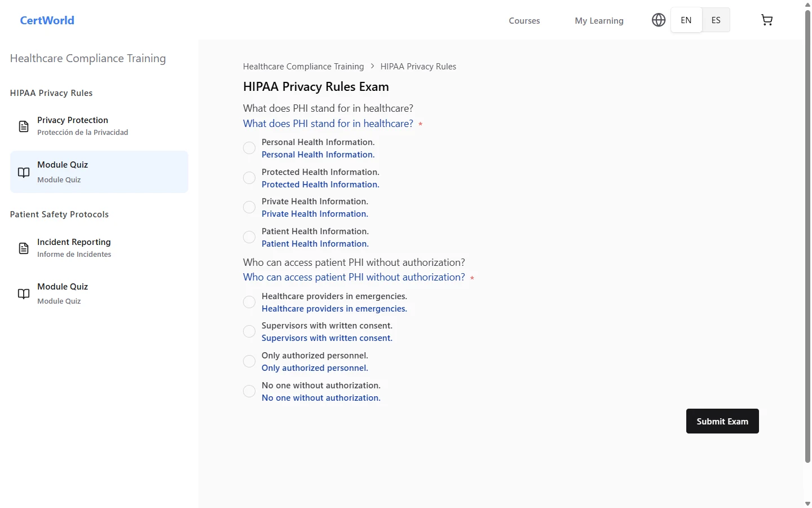Choose Personal Health Information answer

tap(249, 148)
